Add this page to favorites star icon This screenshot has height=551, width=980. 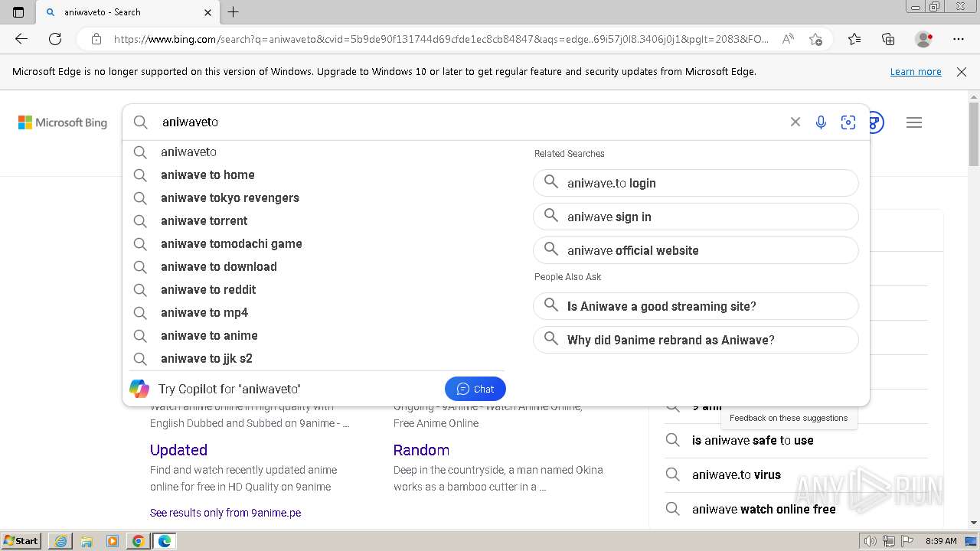tap(816, 39)
